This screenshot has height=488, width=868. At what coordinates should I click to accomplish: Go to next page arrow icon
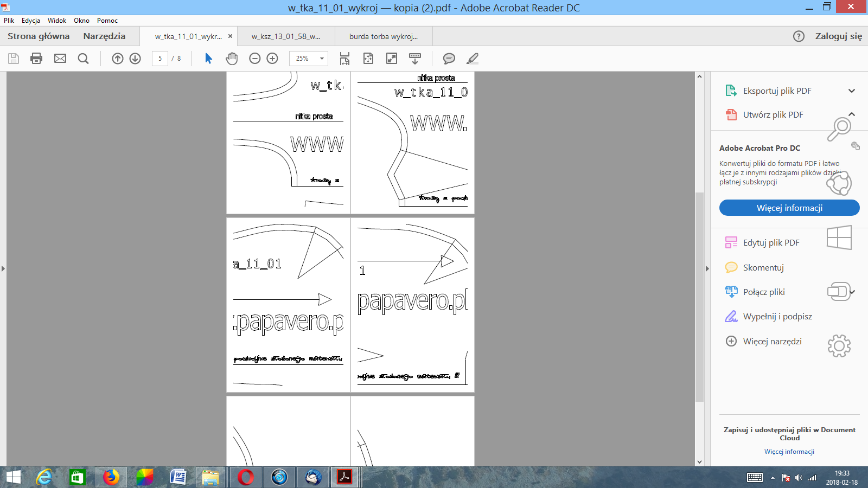pos(135,59)
